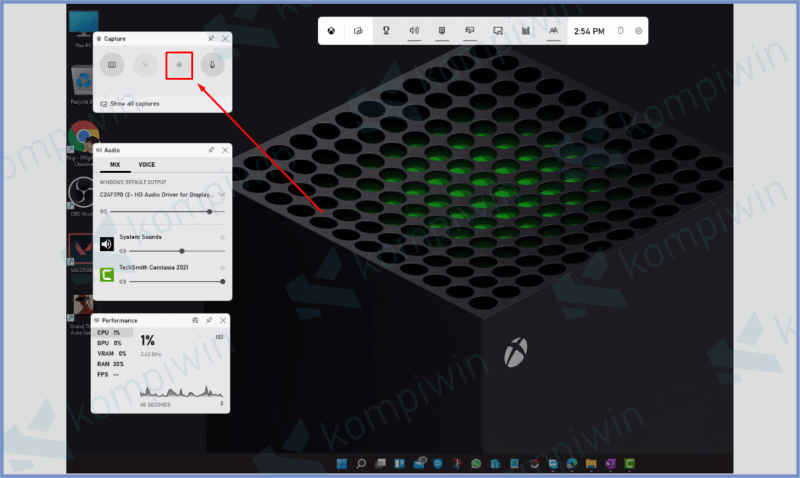Enable mouse click-through from the top bar
Screen dimensions: 800x478
tap(620, 31)
